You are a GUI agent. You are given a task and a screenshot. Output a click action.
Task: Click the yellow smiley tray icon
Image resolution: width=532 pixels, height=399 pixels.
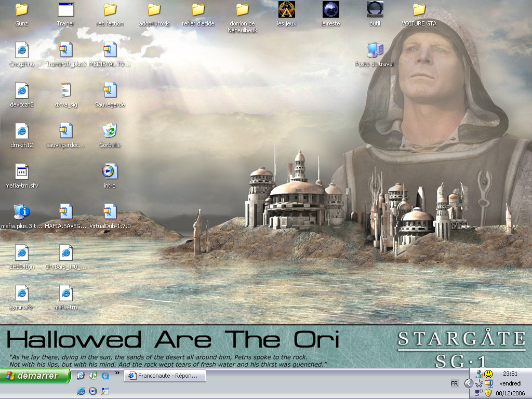click(488, 374)
